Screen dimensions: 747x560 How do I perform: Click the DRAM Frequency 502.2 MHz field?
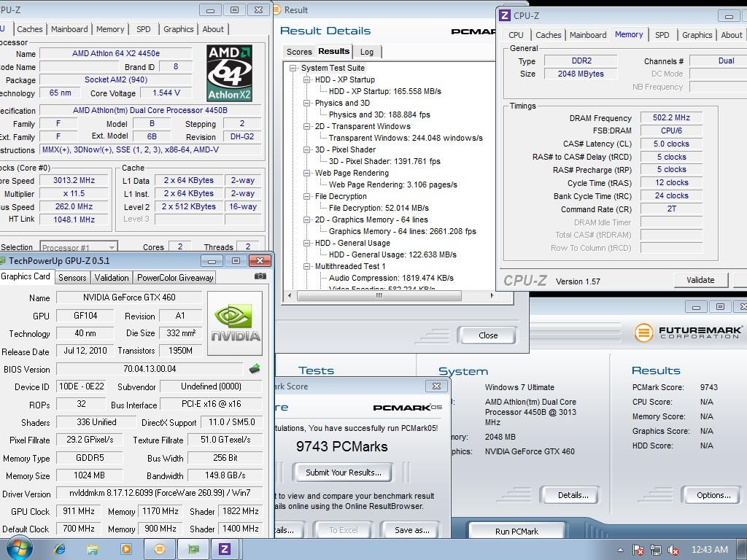coord(671,117)
